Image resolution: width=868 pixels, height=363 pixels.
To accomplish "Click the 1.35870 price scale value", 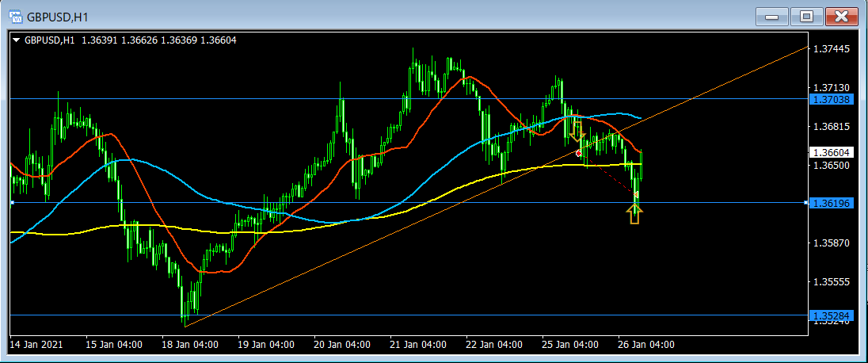I will pos(832,243).
